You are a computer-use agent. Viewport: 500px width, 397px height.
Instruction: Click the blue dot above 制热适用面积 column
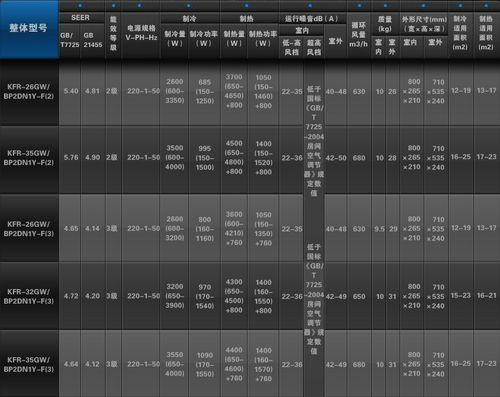(486, 5)
